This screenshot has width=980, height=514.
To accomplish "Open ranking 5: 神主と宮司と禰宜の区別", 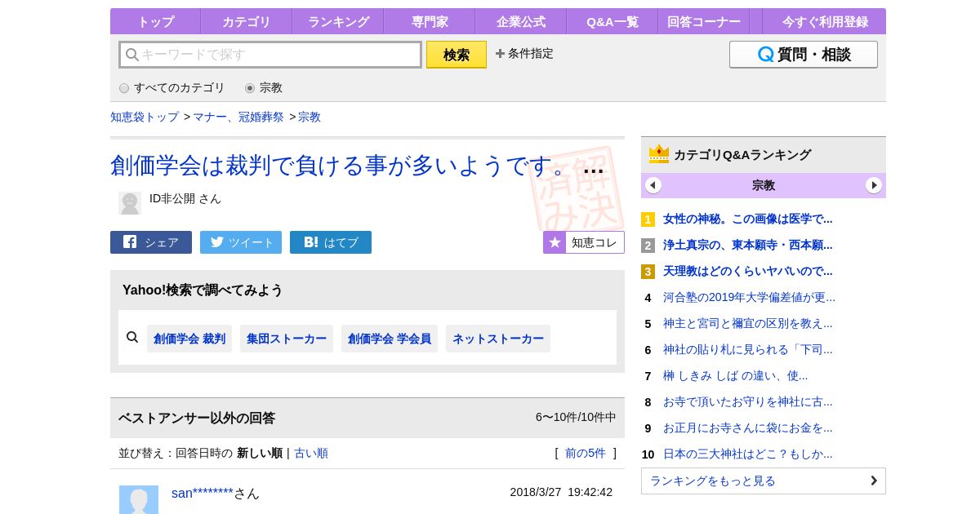I will pyautogui.click(x=748, y=323).
